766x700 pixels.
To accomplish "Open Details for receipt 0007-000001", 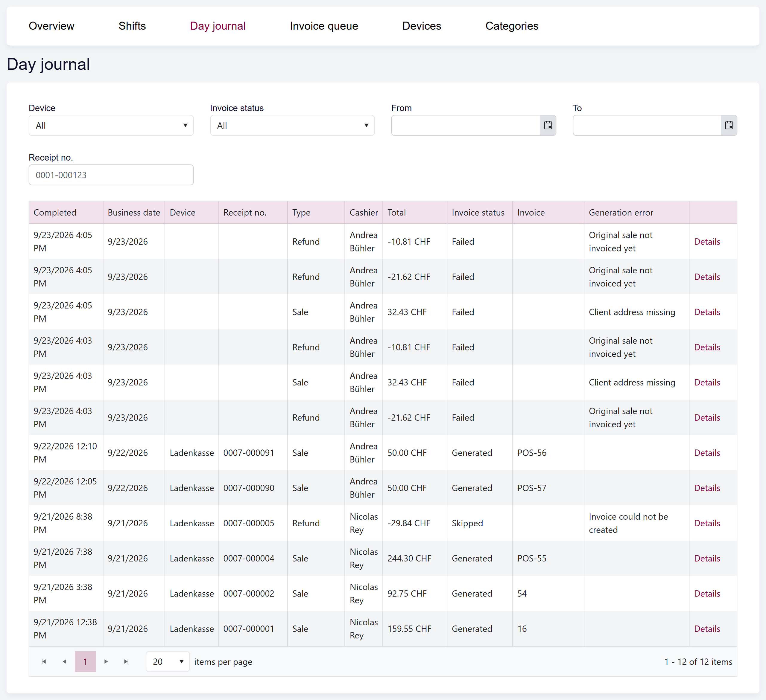I will pyautogui.click(x=707, y=629).
